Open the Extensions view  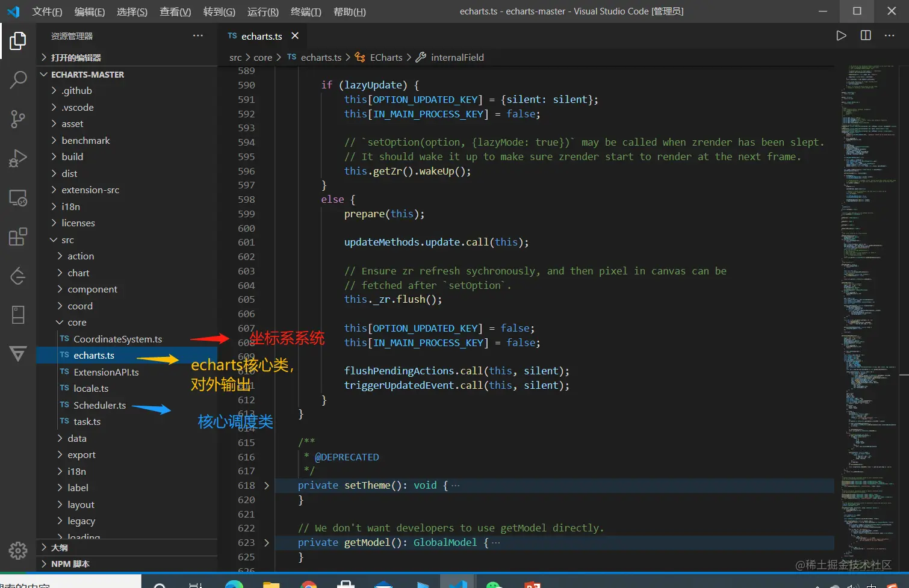point(18,237)
